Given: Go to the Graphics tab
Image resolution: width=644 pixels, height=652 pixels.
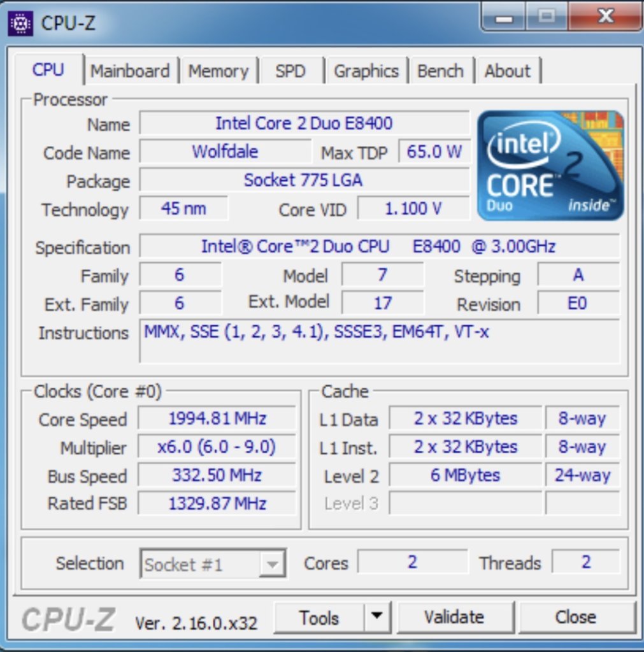Looking at the screenshot, I should click(366, 71).
